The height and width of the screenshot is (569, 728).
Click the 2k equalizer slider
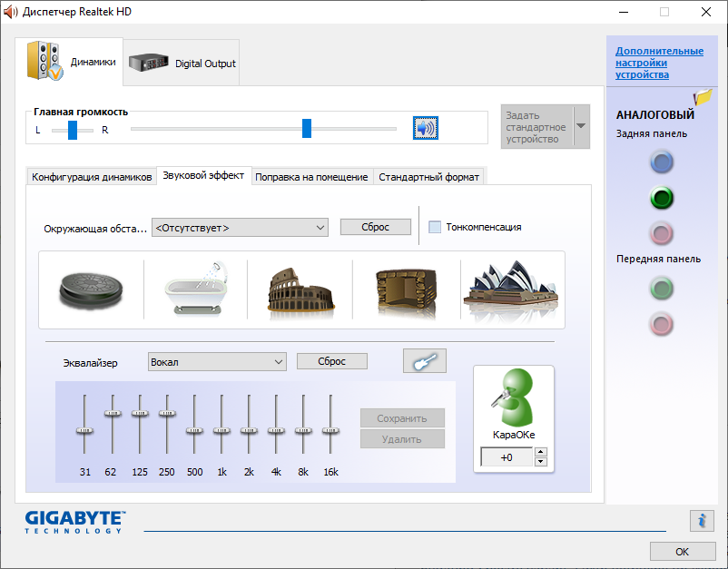click(249, 430)
